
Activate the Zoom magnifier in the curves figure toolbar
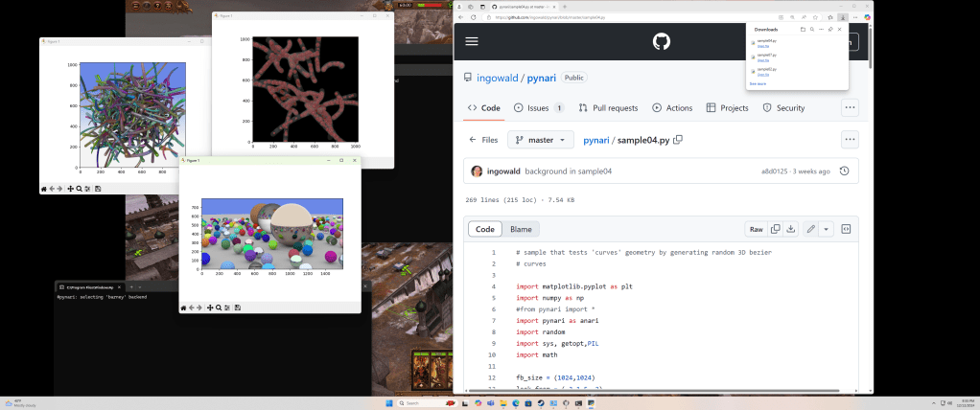79,189
